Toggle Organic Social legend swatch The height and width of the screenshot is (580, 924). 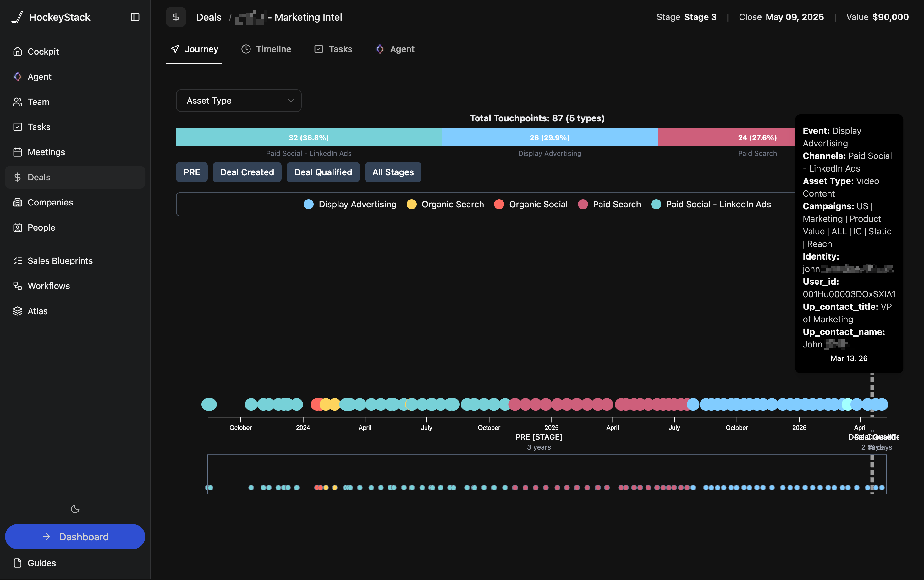[499, 204]
